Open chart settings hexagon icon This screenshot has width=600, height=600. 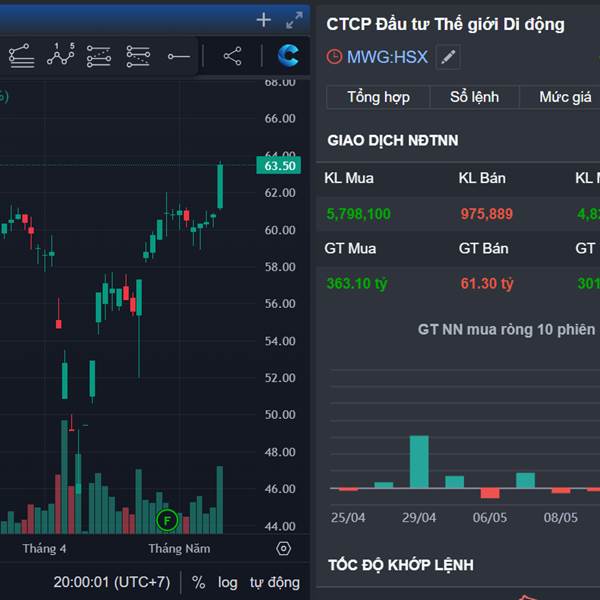point(284,548)
